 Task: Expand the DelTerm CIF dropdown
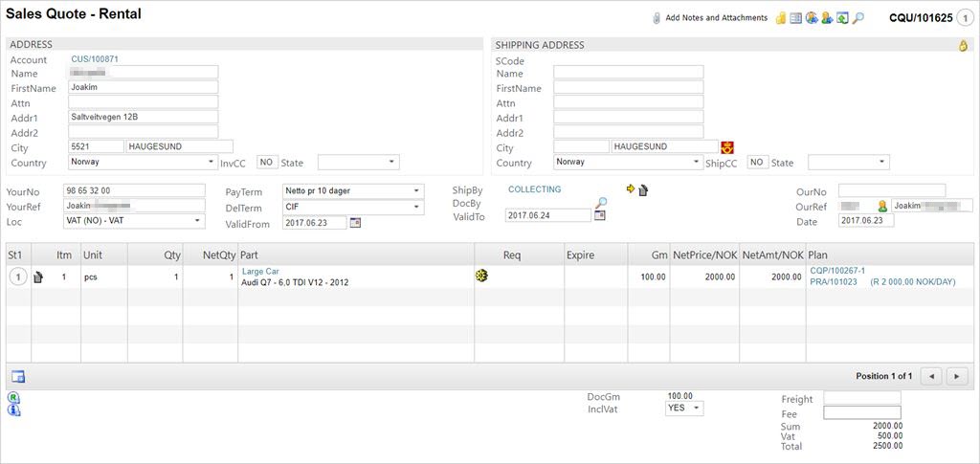click(353, 207)
